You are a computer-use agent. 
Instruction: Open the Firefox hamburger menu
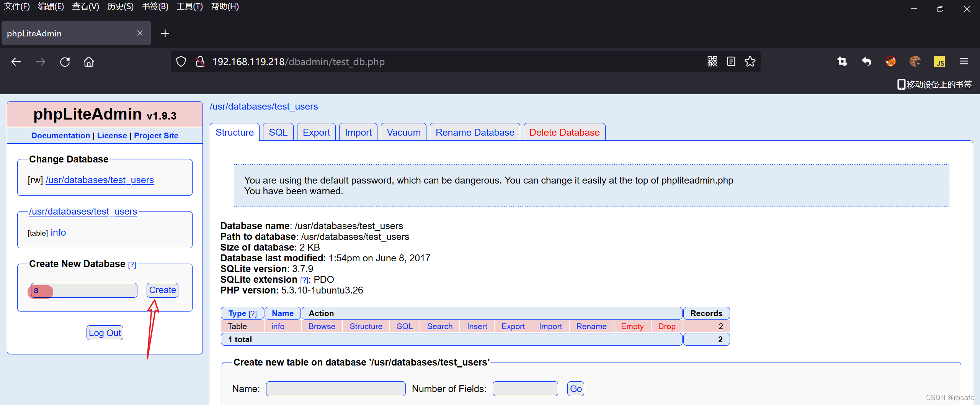click(x=964, y=61)
